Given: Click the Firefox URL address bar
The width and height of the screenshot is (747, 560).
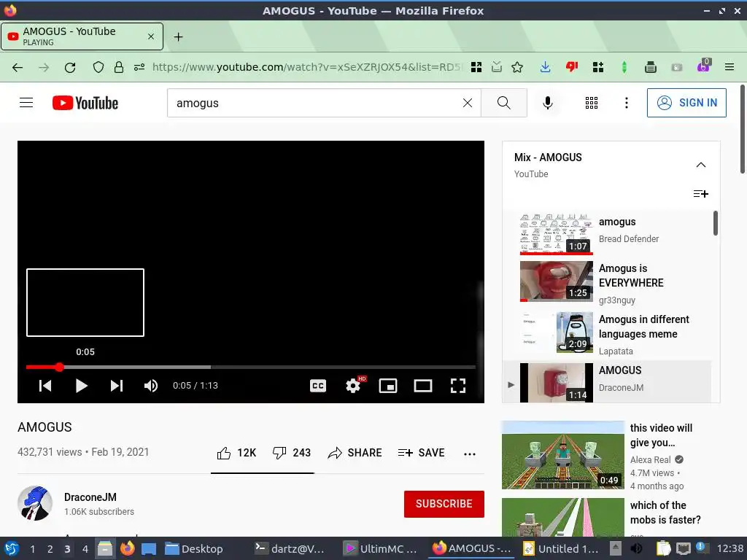Looking at the screenshot, I should [307, 67].
